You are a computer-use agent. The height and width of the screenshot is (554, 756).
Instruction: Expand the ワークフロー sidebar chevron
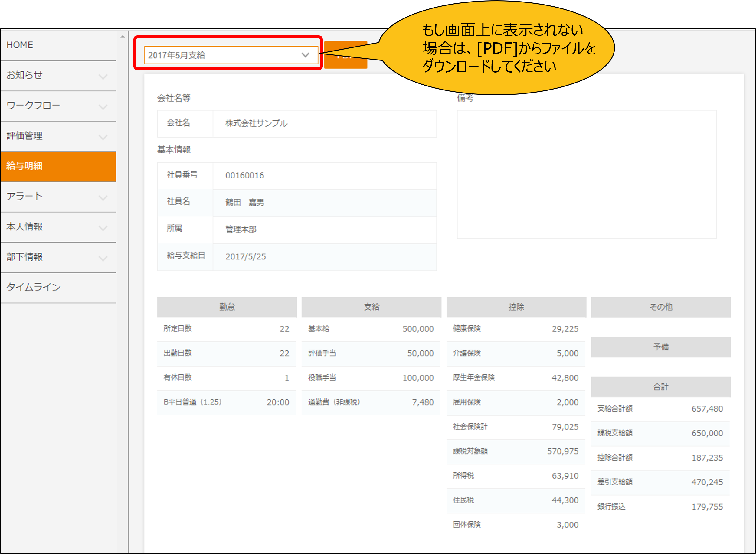(x=103, y=107)
